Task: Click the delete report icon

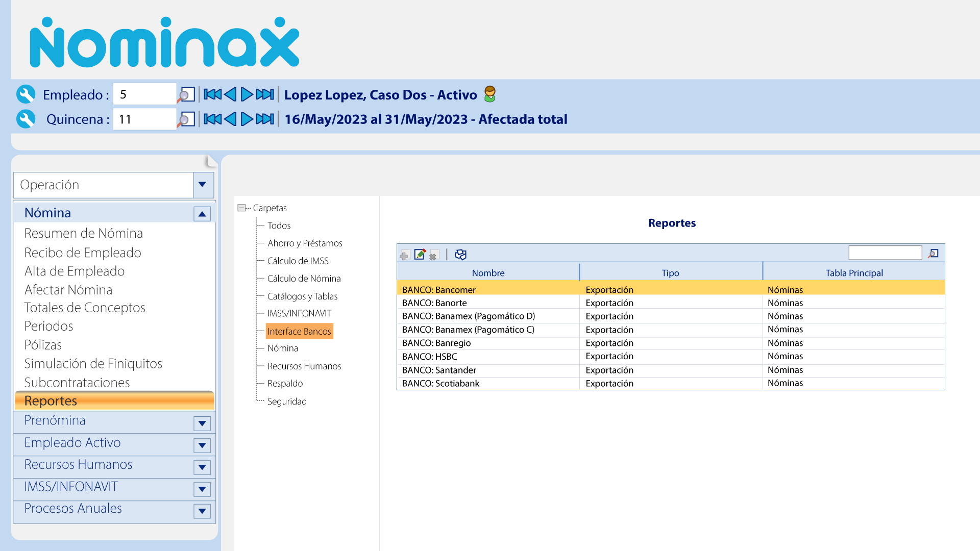Action: (433, 255)
